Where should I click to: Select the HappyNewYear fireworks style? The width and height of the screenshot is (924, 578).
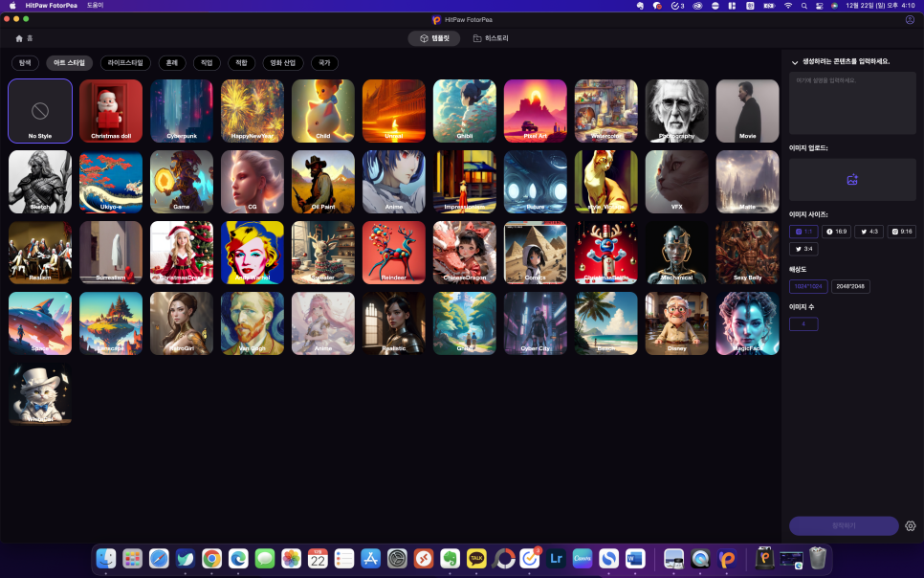click(253, 111)
